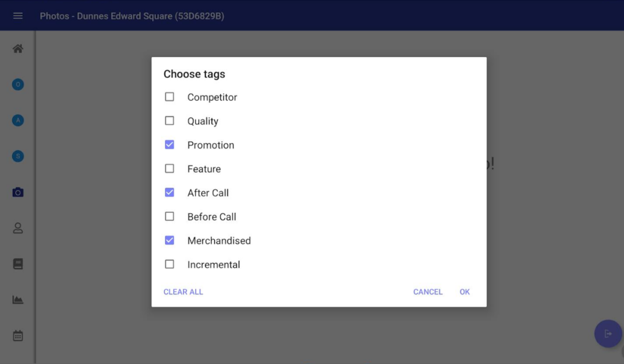Confirm tag selection with OK

click(x=464, y=292)
